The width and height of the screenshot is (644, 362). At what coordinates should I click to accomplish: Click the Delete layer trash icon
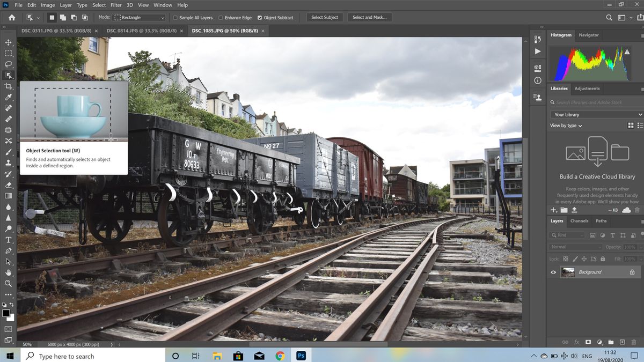coord(633,342)
